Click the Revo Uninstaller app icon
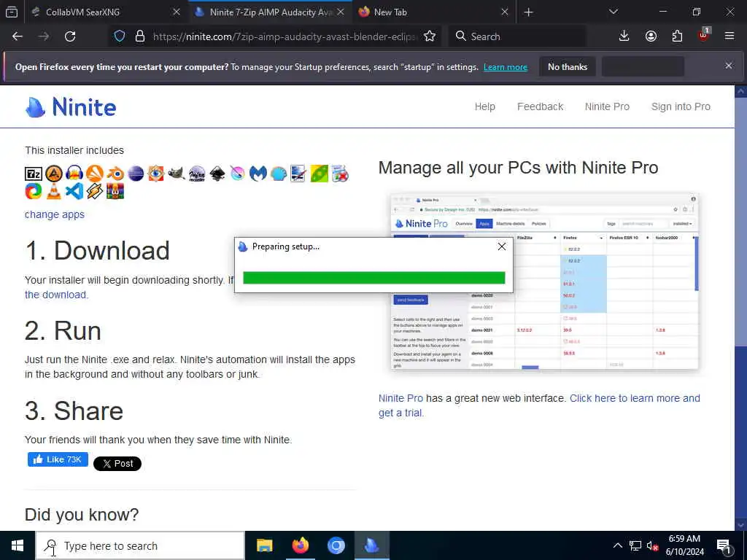This screenshot has height=560, width=747. coord(340,174)
